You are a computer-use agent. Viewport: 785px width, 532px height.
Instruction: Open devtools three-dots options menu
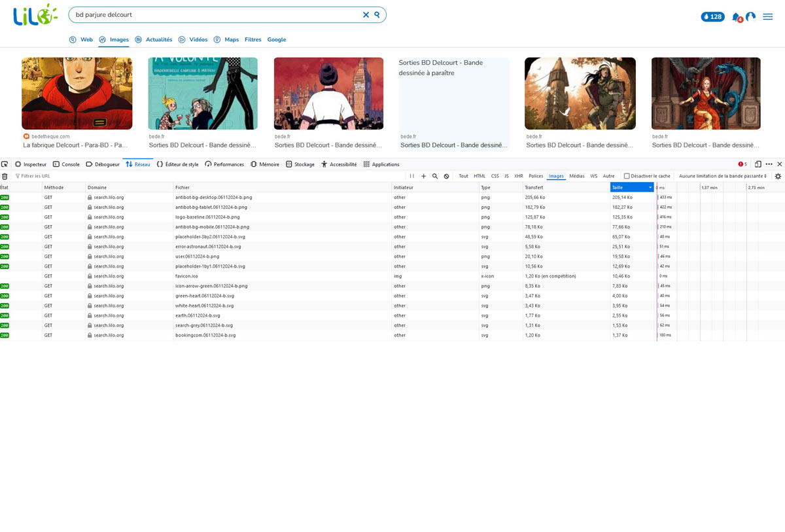pos(769,164)
